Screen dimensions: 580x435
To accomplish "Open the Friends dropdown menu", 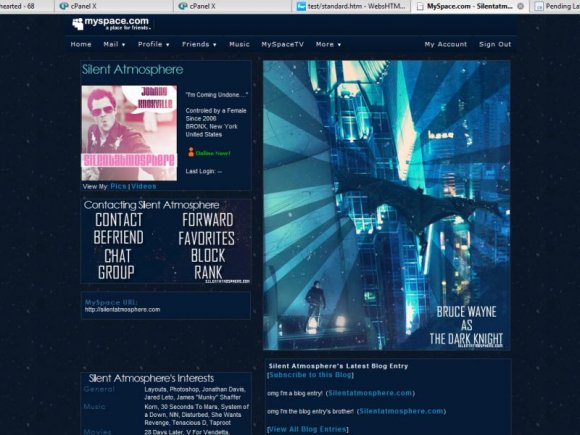I will pos(199,44).
